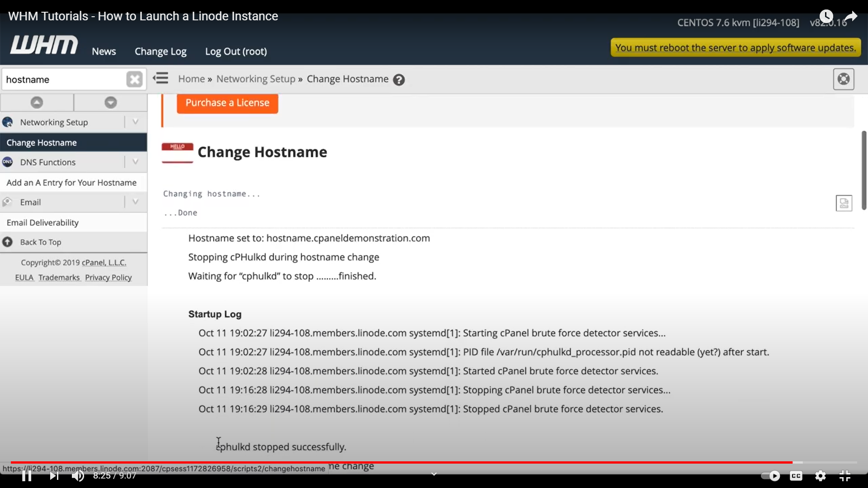Open the Change Log menu

pyautogui.click(x=160, y=52)
